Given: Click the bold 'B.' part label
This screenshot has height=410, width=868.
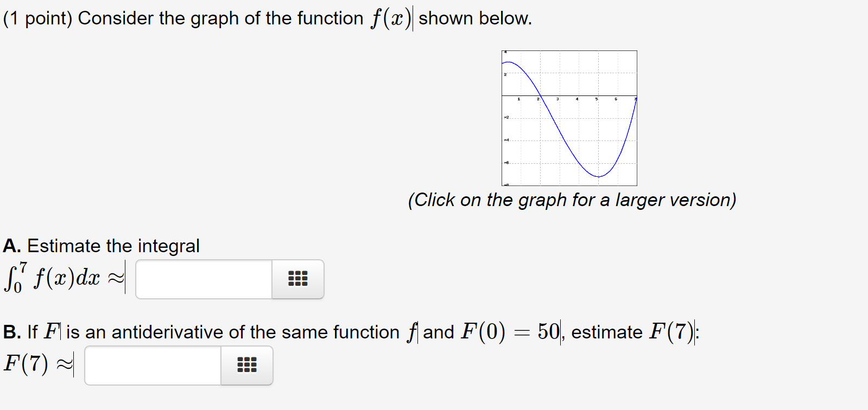Looking at the screenshot, I should [x=12, y=332].
